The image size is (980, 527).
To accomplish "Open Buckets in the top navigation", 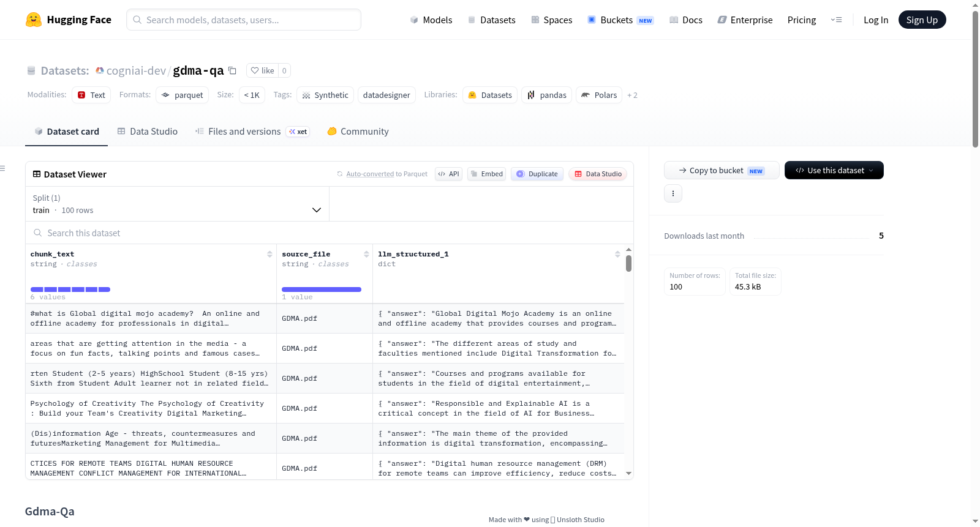I will (x=620, y=20).
